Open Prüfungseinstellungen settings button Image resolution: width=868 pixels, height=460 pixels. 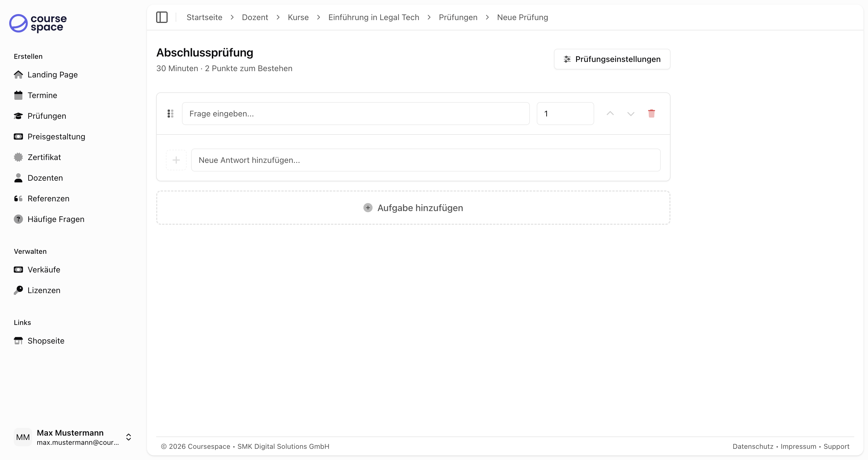pos(612,59)
